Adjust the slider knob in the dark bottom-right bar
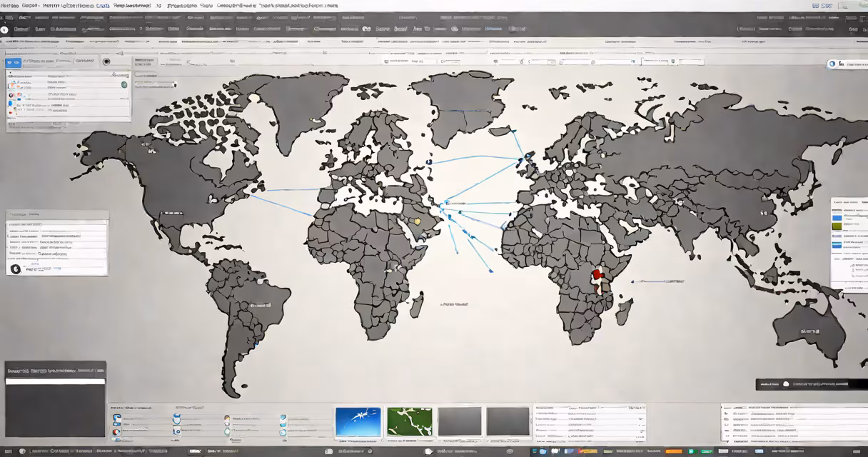 tap(786, 384)
